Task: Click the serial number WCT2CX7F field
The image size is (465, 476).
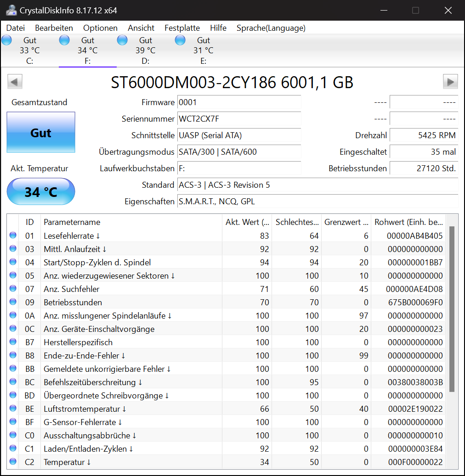Action: coord(239,119)
